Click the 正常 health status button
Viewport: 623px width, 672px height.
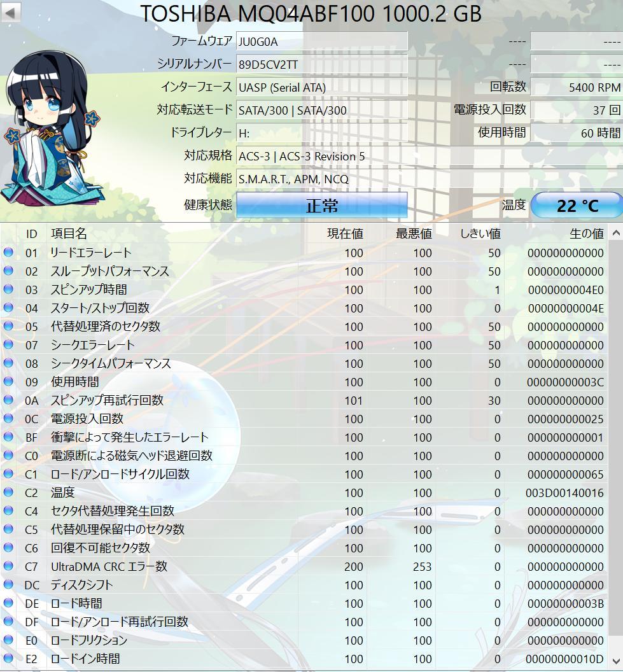[x=322, y=206]
